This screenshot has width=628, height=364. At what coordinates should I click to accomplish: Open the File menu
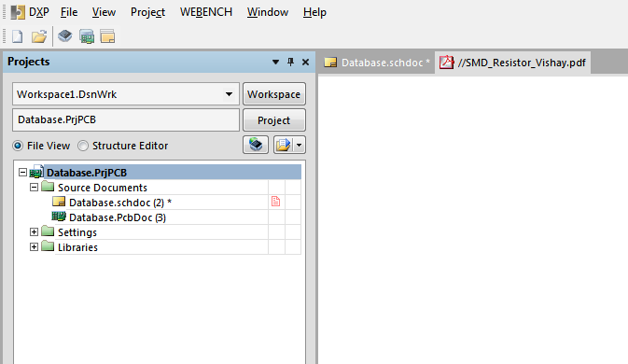[x=69, y=12]
